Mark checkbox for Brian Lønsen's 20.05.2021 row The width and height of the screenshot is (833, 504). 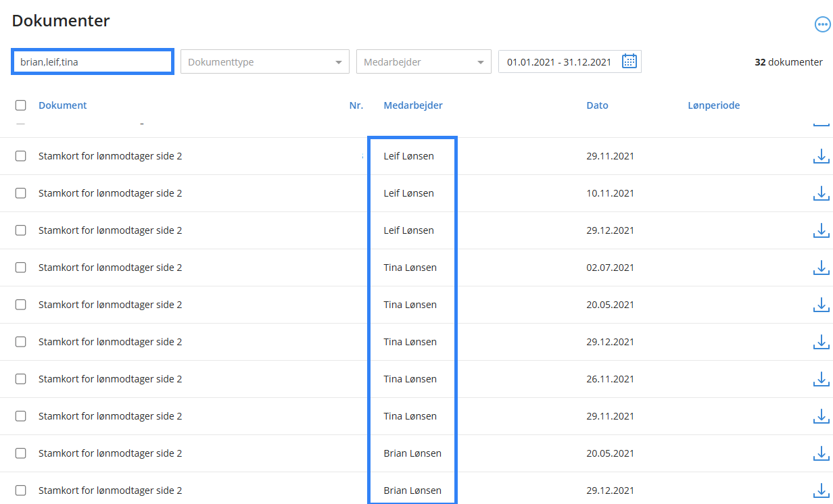pyautogui.click(x=21, y=453)
